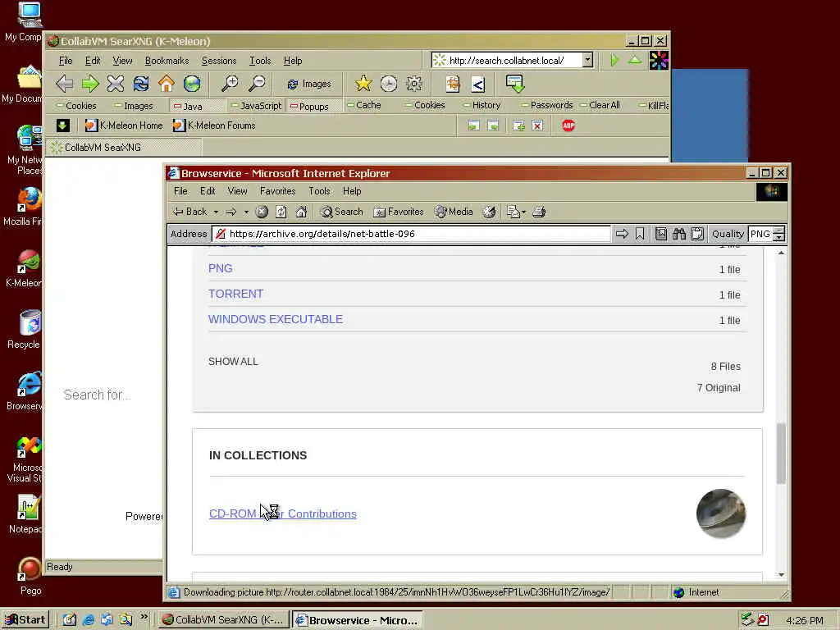840x630 pixels.
Task: Toggle Images privacy setting in K-Meleon
Action: [134, 106]
